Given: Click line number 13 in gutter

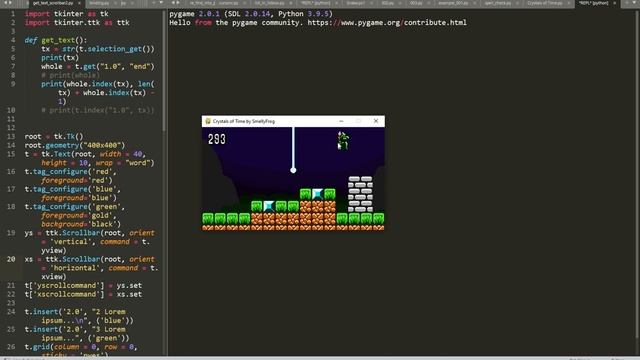Looking at the screenshot, I should [11, 136].
